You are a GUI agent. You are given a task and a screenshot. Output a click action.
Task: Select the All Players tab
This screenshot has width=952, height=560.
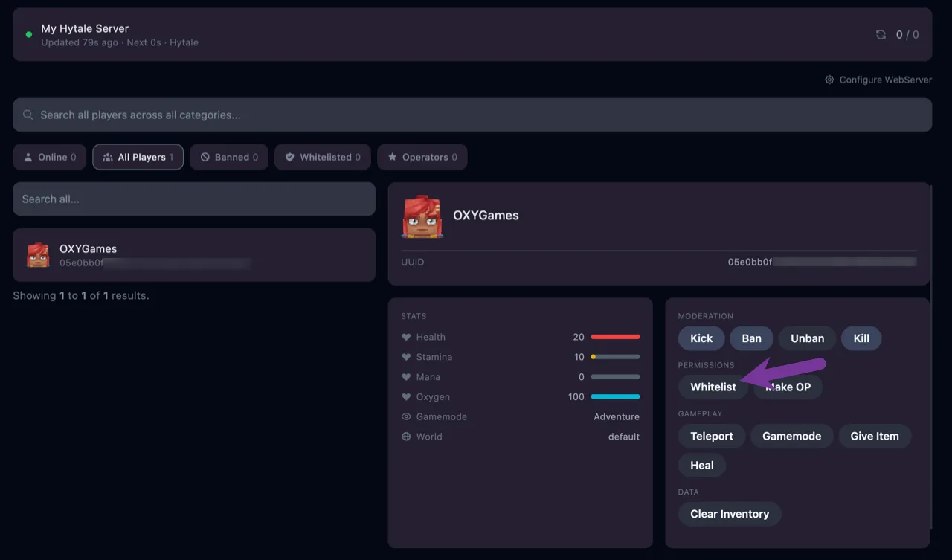click(x=138, y=157)
